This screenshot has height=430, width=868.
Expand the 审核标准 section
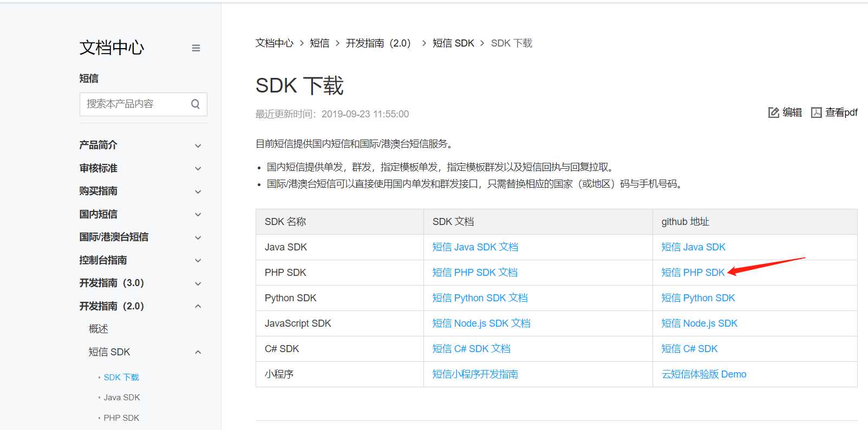[x=198, y=169]
